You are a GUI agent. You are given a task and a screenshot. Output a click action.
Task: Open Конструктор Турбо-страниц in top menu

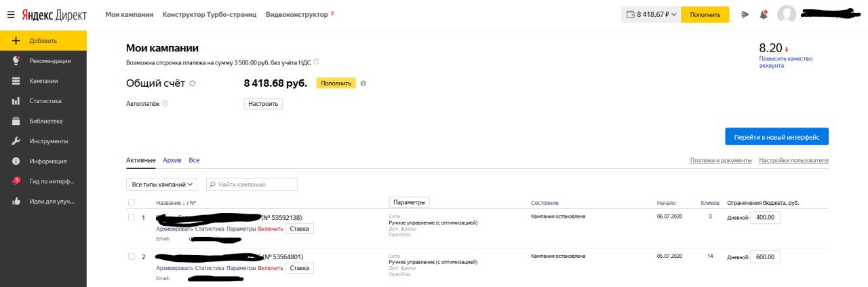(x=210, y=14)
